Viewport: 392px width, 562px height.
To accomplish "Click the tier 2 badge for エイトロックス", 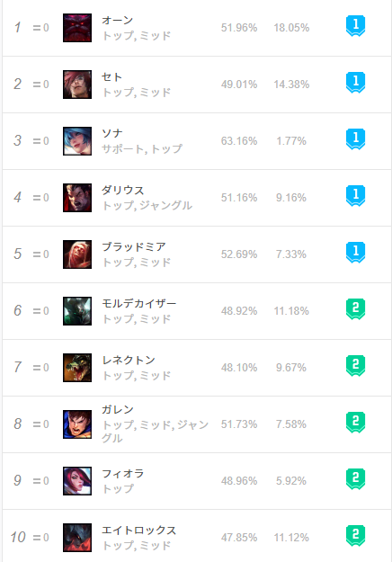I will pyautogui.click(x=355, y=536).
